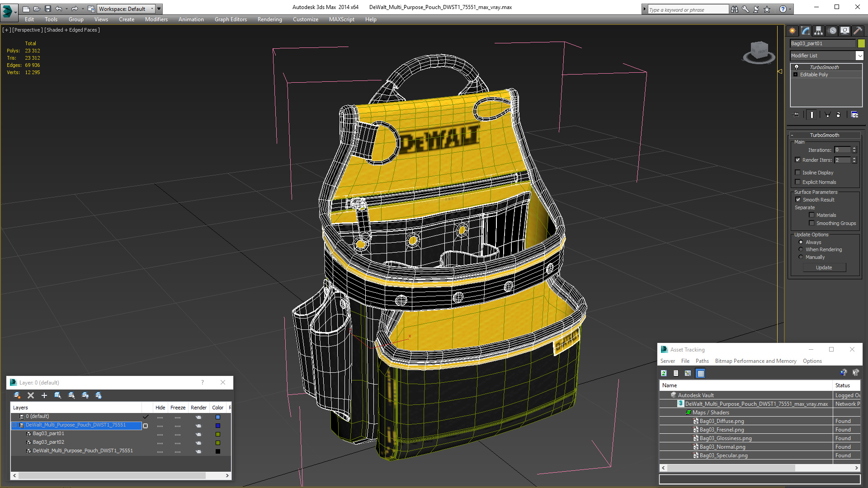Click the Open File icon in top toolbar

click(x=37, y=9)
